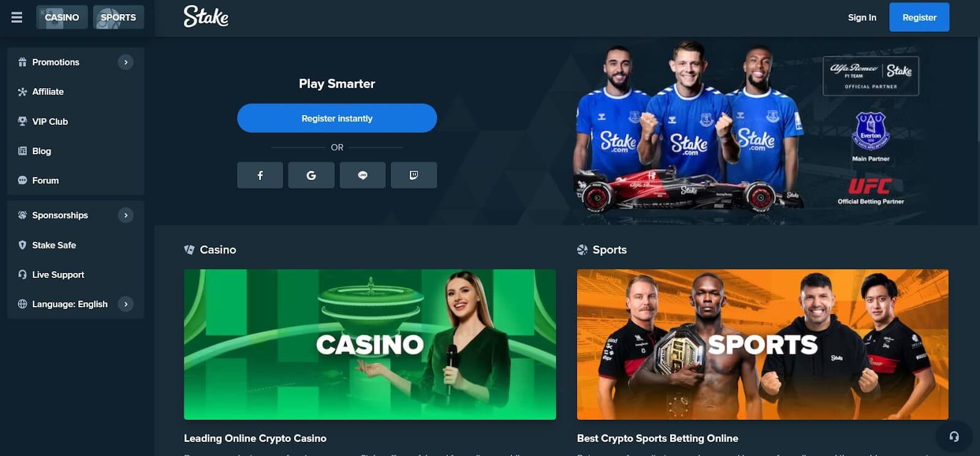The image size is (980, 456).
Task: Open the Language: English selector arrow
Action: (126, 304)
